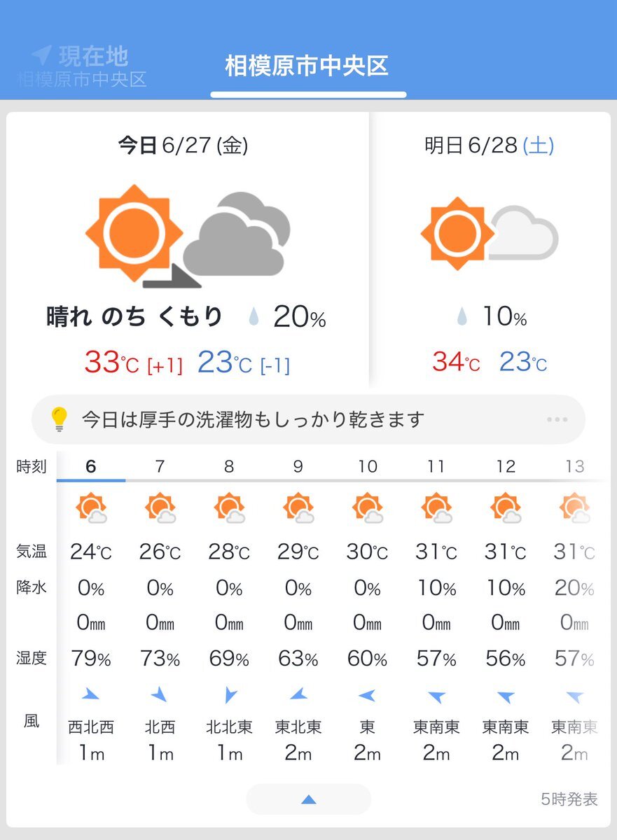Tap the raindrop icon beside tomorrow's 10%
The width and height of the screenshot is (617, 840).
point(462,317)
